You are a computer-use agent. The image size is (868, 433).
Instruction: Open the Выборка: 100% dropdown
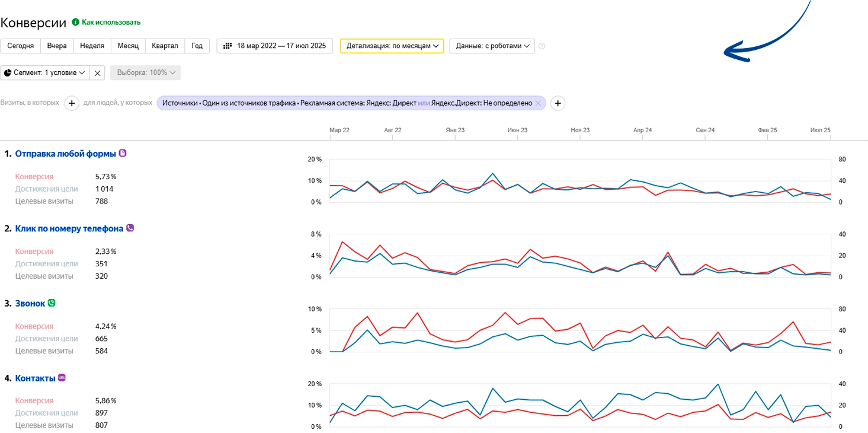[146, 72]
